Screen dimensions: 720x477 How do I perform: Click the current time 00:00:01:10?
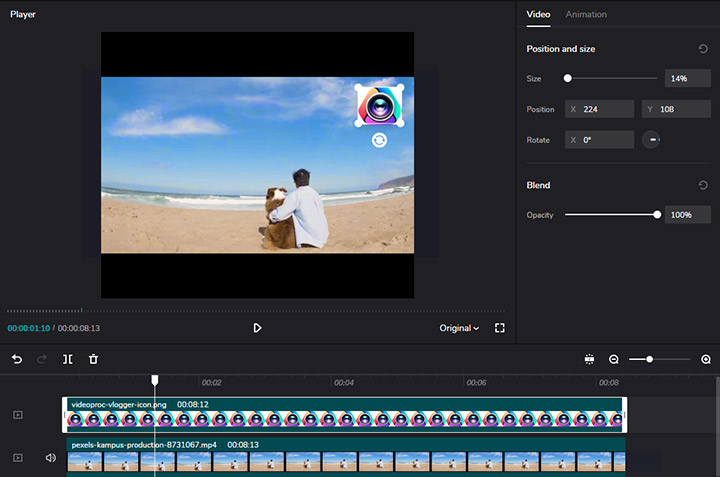coord(28,328)
